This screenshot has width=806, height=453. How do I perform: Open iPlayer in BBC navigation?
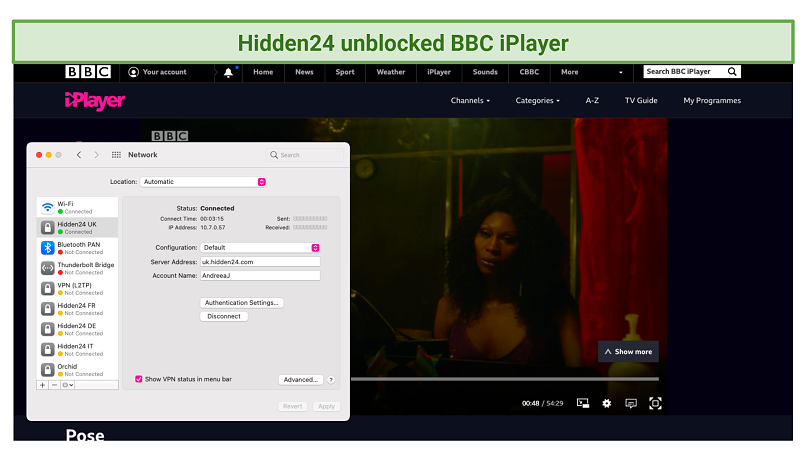coord(439,72)
